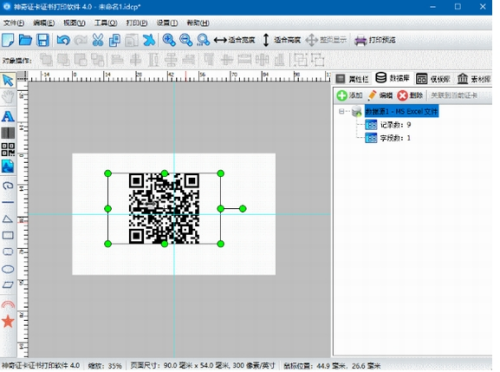Select the ellipse shape tool
Screen dimensions: 500x372
[8, 269]
